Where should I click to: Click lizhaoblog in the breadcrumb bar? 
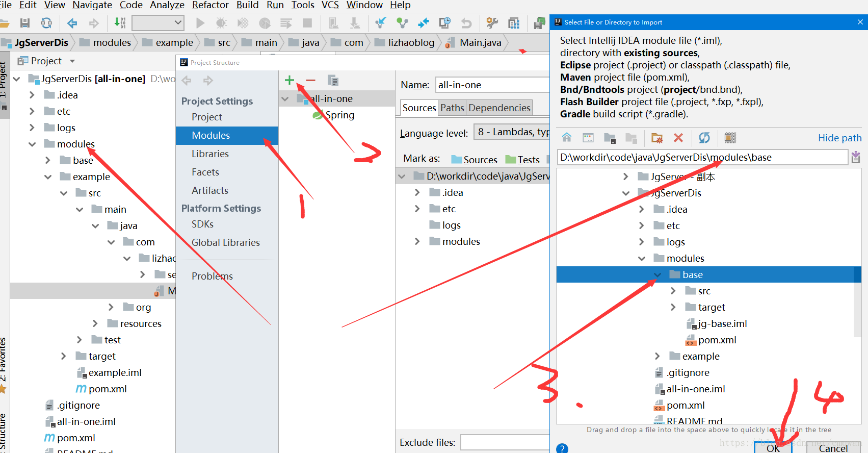[x=405, y=42]
